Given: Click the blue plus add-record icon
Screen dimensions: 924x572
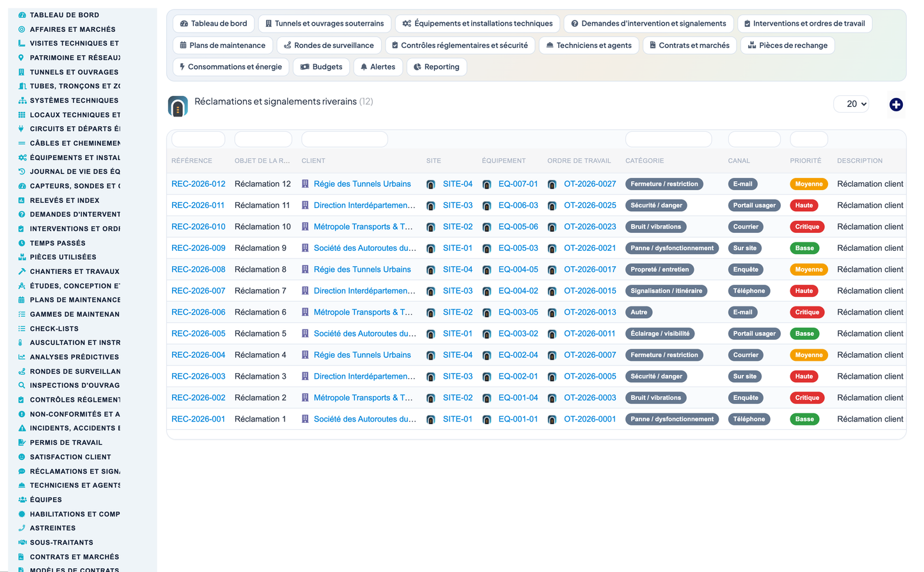Looking at the screenshot, I should tap(896, 104).
